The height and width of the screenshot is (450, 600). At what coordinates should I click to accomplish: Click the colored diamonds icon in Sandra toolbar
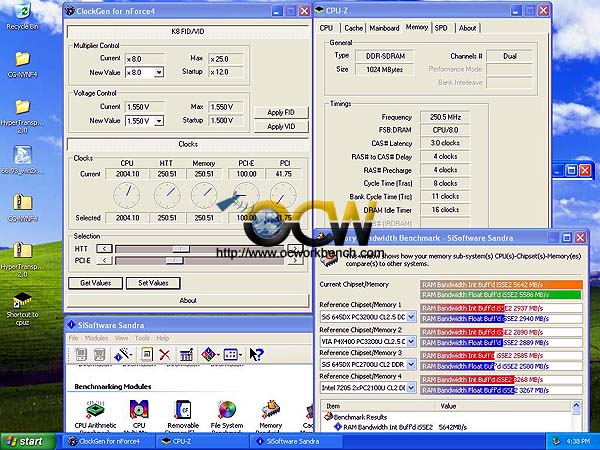209,355
